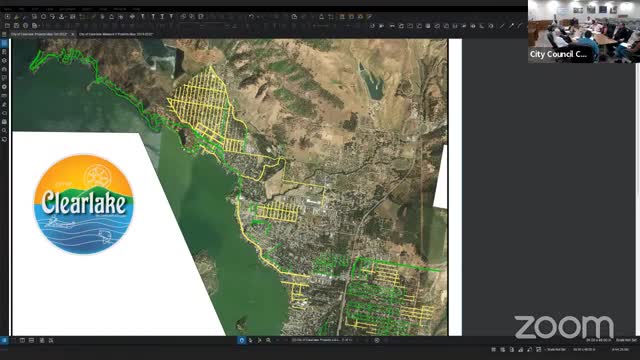Open the Search magnifier panel in the left sidebar

click(x=4, y=131)
